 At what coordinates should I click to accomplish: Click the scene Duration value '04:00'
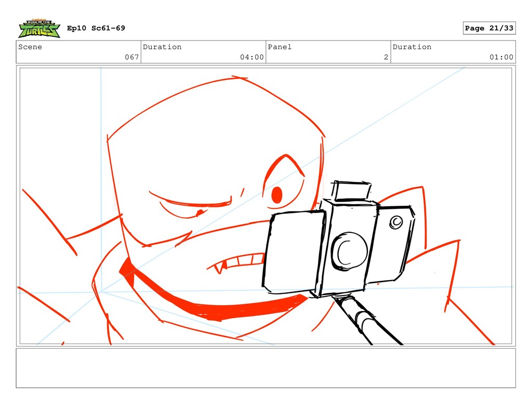click(252, 57)
